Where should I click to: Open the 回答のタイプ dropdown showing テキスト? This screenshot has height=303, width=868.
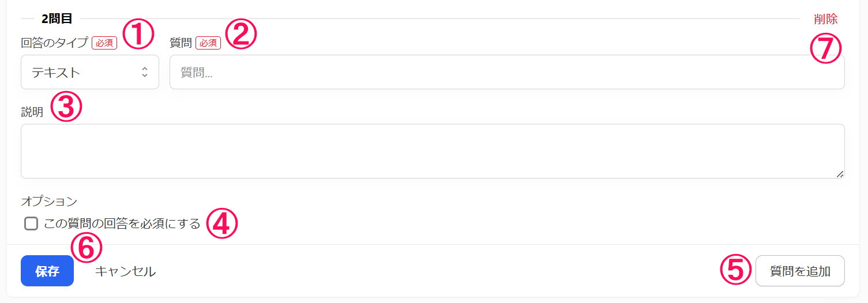pyautogui.click(x=90, y=72)
